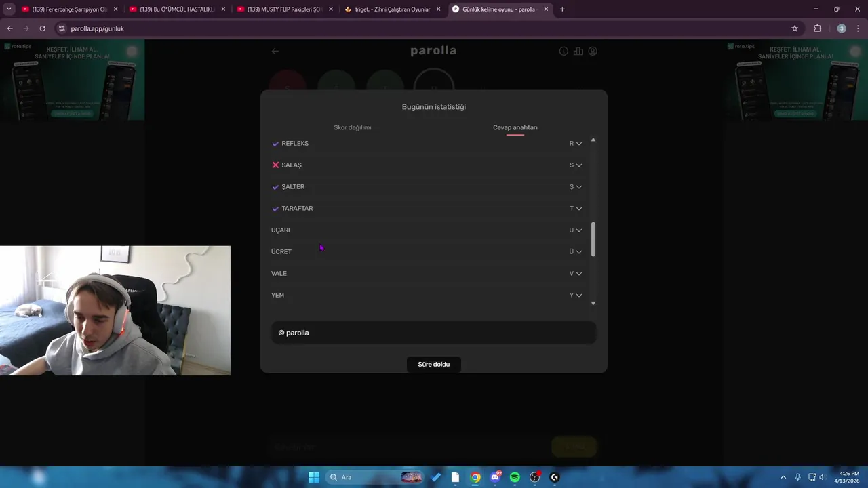This screenshot has width=868, height=488.
Task: Open the statistics bar chart icon
Action: point(578,51)
